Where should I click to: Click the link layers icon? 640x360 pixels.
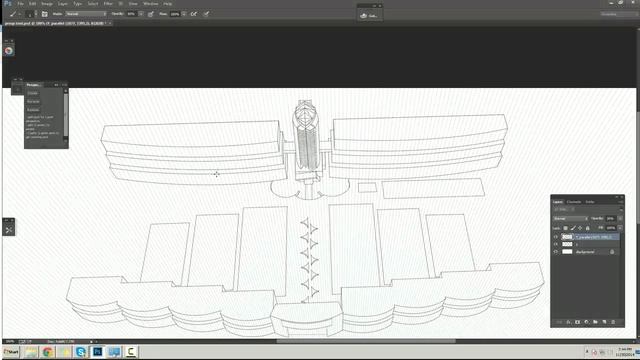click(x=560, y=322)
